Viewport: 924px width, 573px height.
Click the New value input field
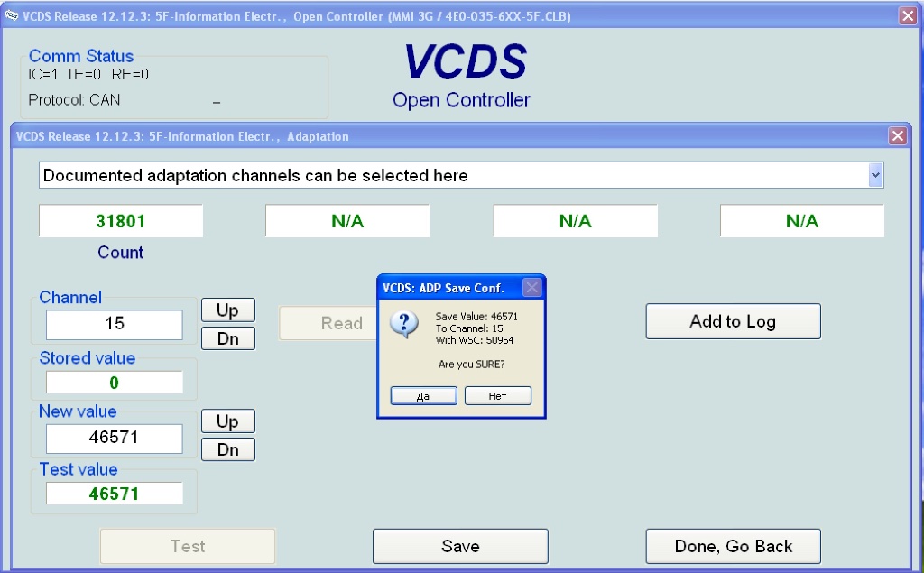[115, 439]
